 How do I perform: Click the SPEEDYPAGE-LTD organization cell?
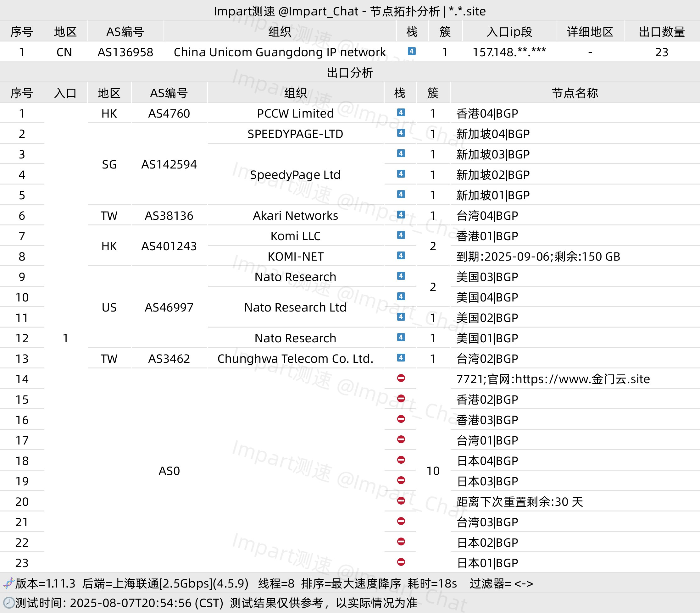(296, 134)
